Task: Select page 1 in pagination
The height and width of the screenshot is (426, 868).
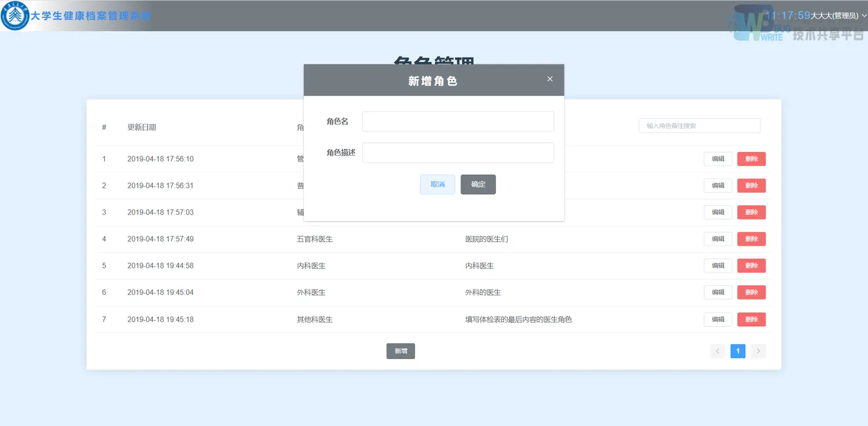Action: (738, 352)
